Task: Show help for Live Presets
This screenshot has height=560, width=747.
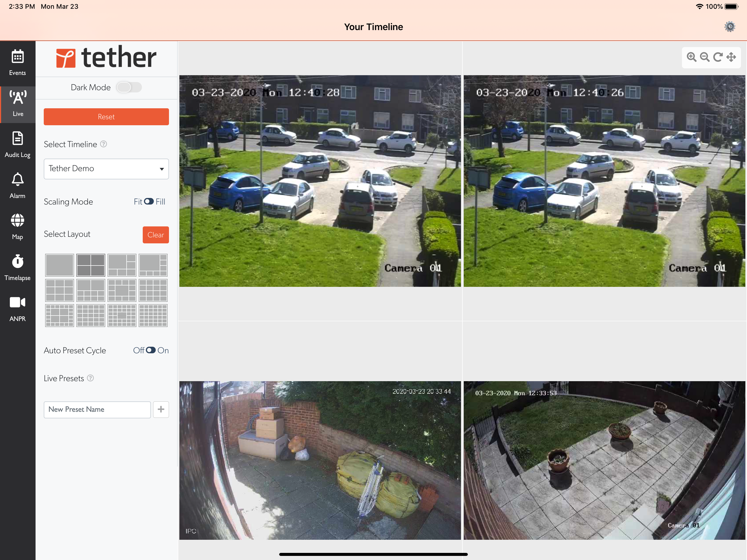Action: click(91, 378)
